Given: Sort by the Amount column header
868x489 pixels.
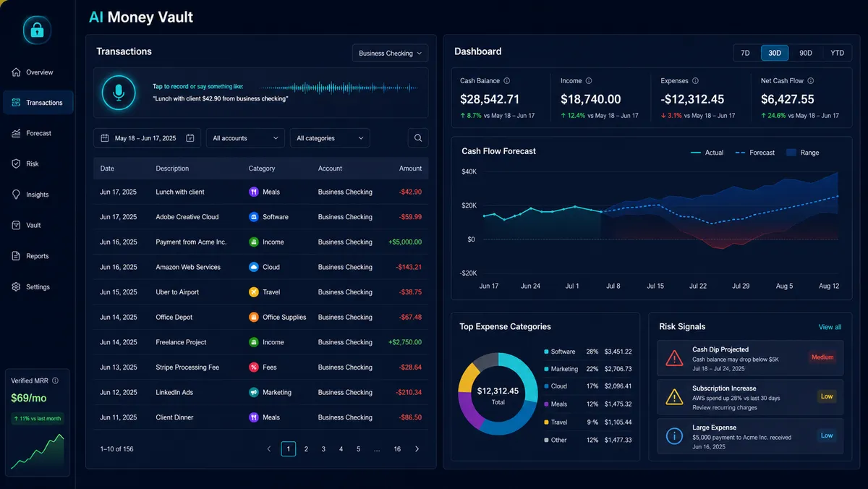Looking at the screenshot, I should [x=410, y=169].
